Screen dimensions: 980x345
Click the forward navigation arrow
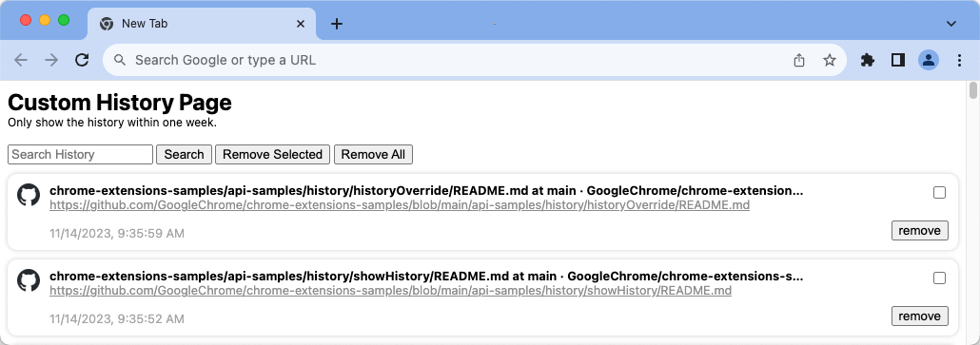pos(52,60)
